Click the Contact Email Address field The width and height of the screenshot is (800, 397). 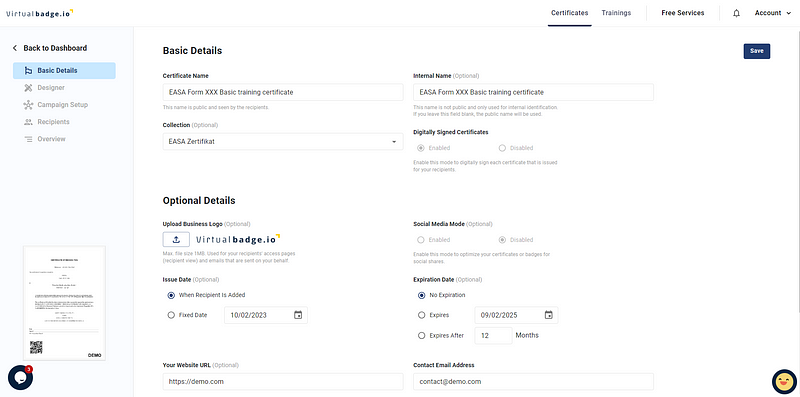tap(533, 382)
